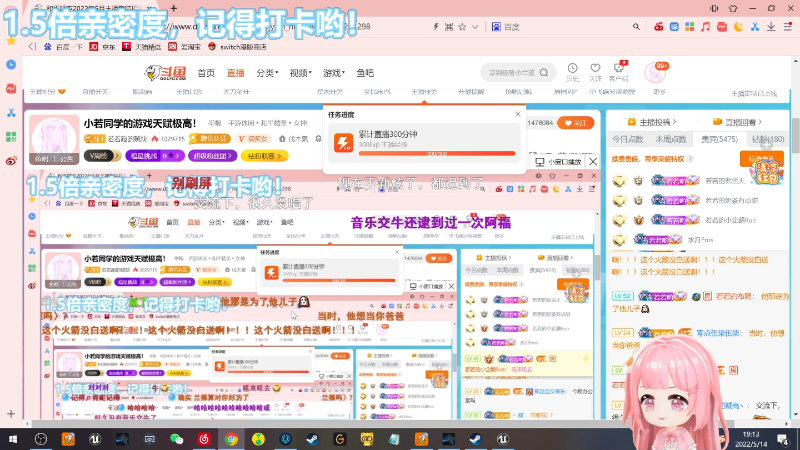
Task: Enable 小窗口播放 mini-window playback
Action: [559, 162]
